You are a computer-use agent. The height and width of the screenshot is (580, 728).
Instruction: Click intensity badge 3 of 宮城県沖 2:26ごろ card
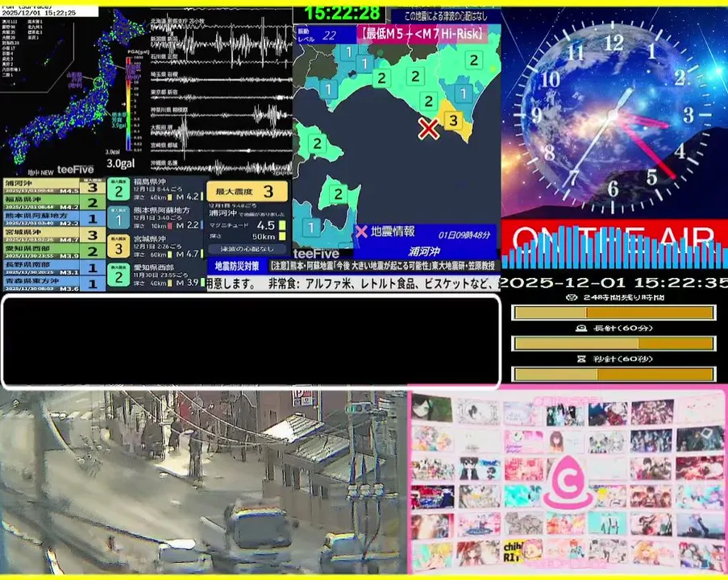pos(119,246)
